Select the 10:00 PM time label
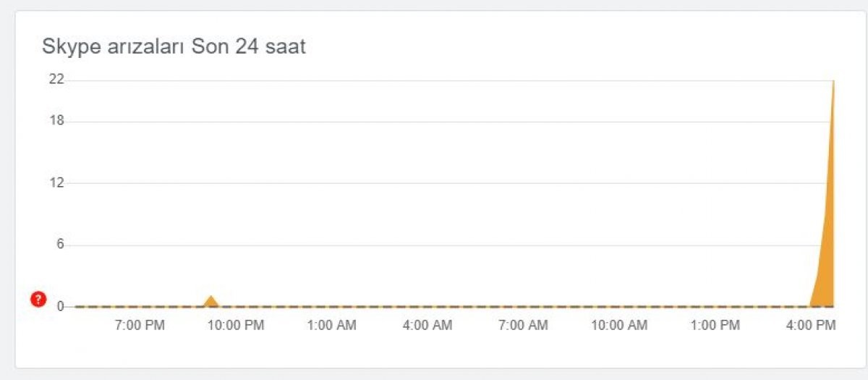 (235, 326)
